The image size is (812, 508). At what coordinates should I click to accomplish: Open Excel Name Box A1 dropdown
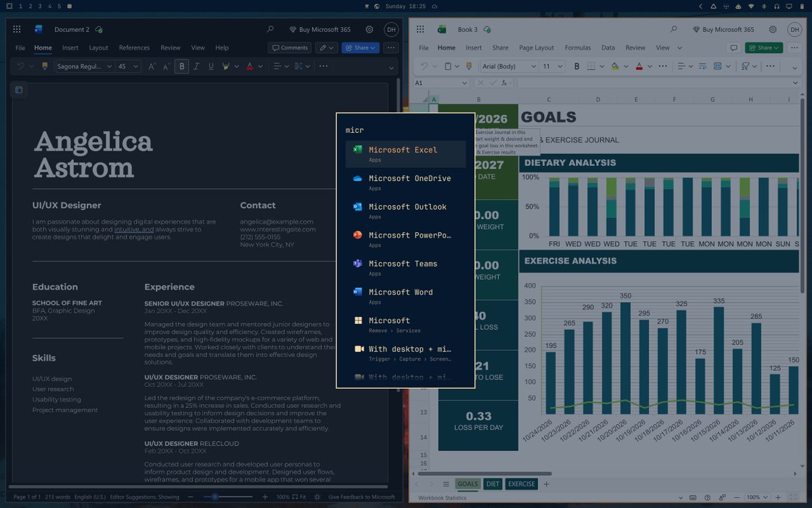tap(464, 83)
